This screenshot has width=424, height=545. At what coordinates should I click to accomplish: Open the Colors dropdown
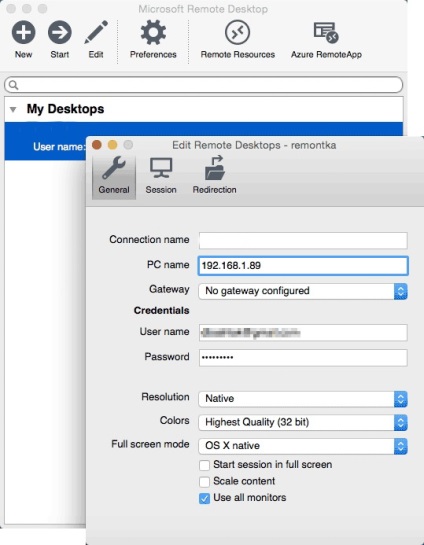(x=303, y=423)
